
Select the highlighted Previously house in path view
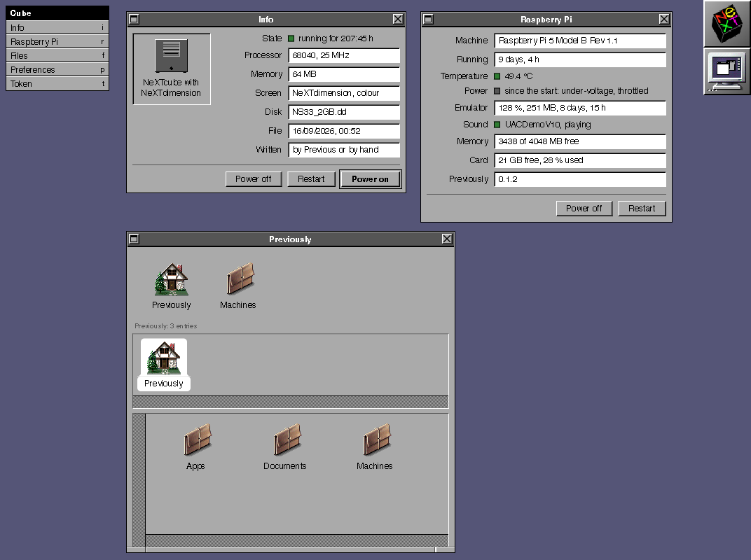click(x=164, y=364)
